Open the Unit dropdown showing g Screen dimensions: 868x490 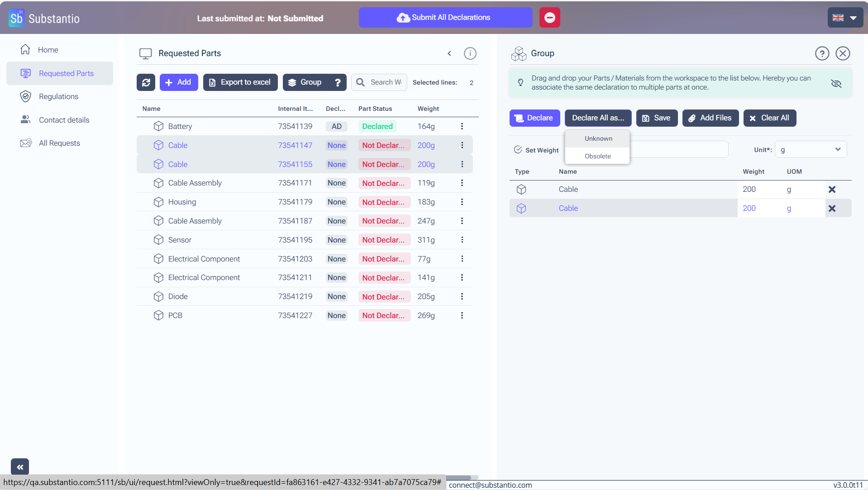(810, 150)
